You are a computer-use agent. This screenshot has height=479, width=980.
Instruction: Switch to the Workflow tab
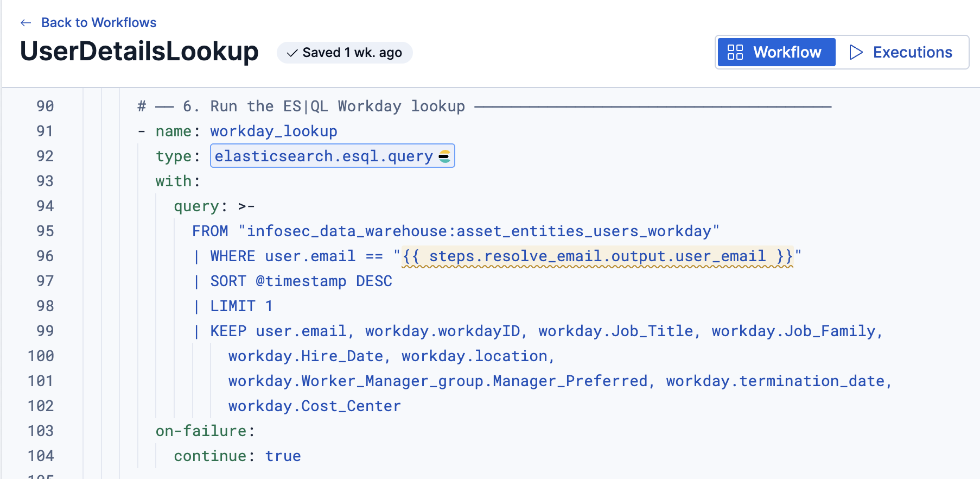click(x=777, y=52)
